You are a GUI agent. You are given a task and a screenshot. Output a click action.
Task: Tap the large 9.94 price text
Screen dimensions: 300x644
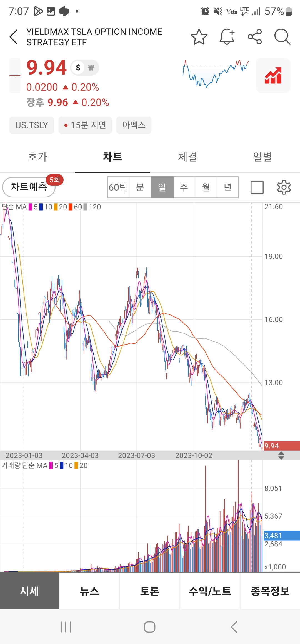(46, 68)
